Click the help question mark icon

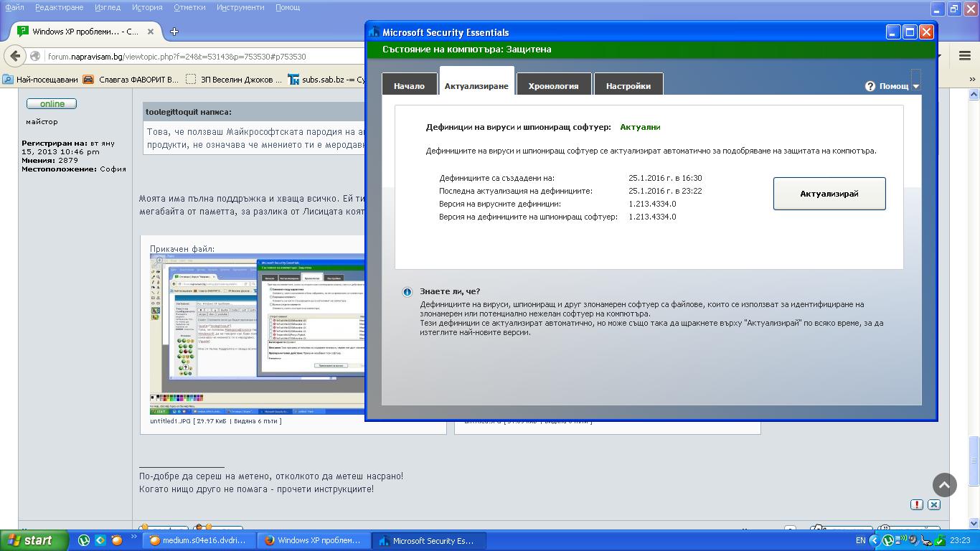870,86
